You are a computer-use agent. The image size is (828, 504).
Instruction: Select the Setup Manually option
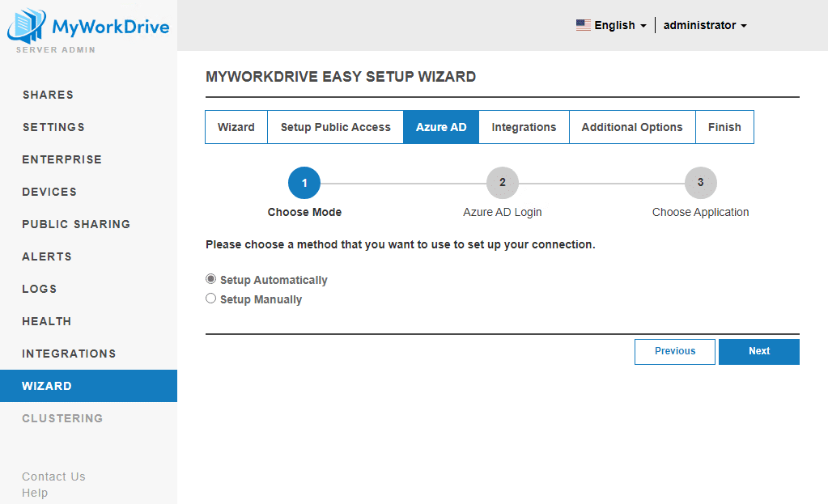coord(210,298)
